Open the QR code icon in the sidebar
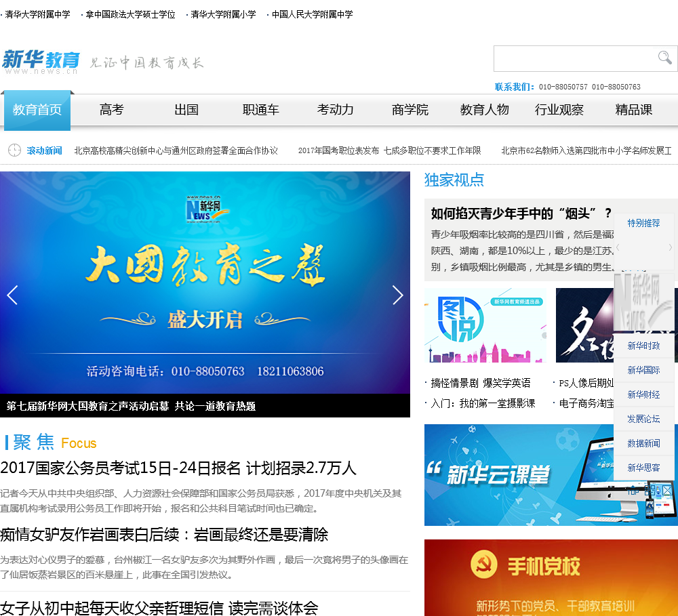This screenshot has width=678, height=616. (x=650, y=490)
